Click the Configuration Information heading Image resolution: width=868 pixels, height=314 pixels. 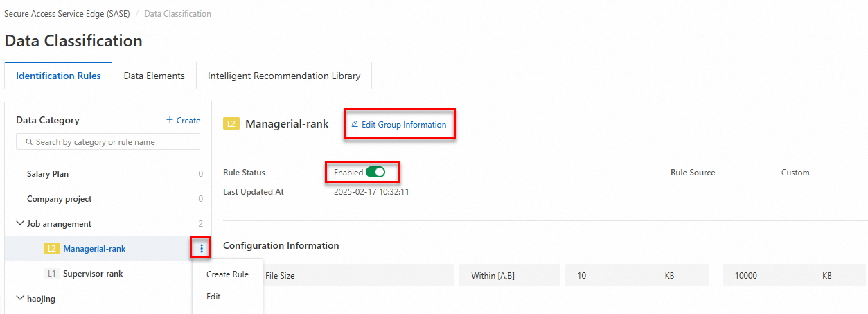coord(281,245)
